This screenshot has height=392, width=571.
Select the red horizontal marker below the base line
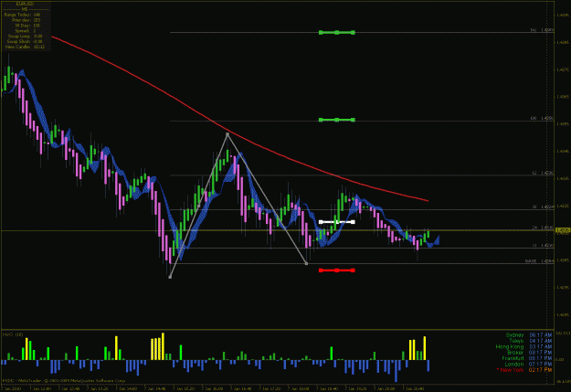tap(337, 270)
